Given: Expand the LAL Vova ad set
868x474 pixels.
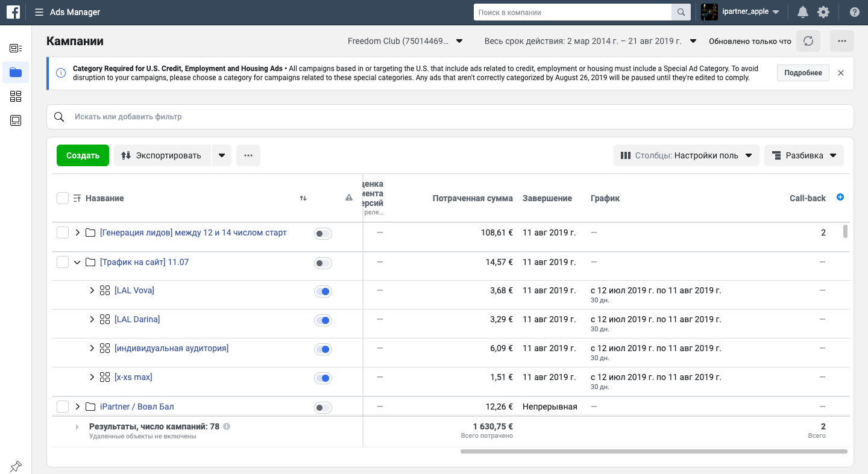Looking at the screenshot, I should coord(92,290).
